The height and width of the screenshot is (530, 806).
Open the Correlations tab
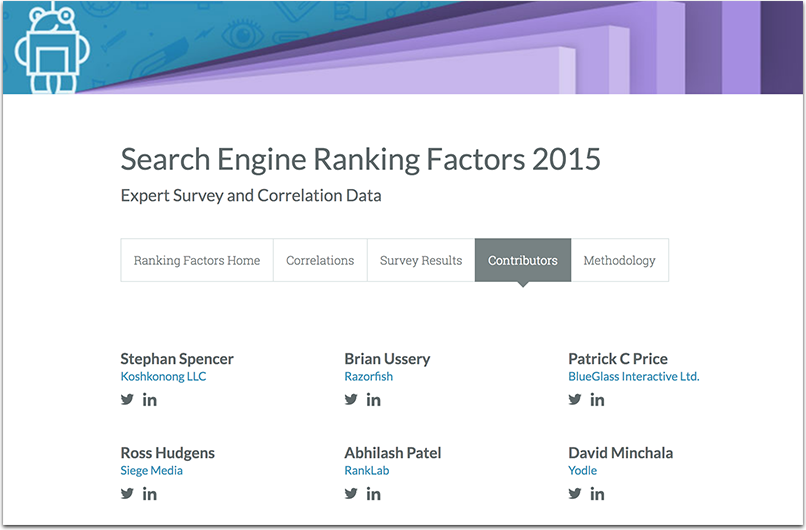320,260
